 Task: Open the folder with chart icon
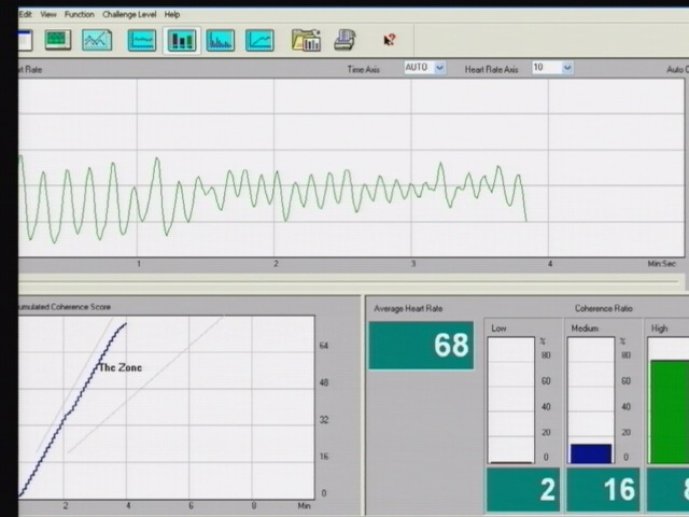point(306,40)
